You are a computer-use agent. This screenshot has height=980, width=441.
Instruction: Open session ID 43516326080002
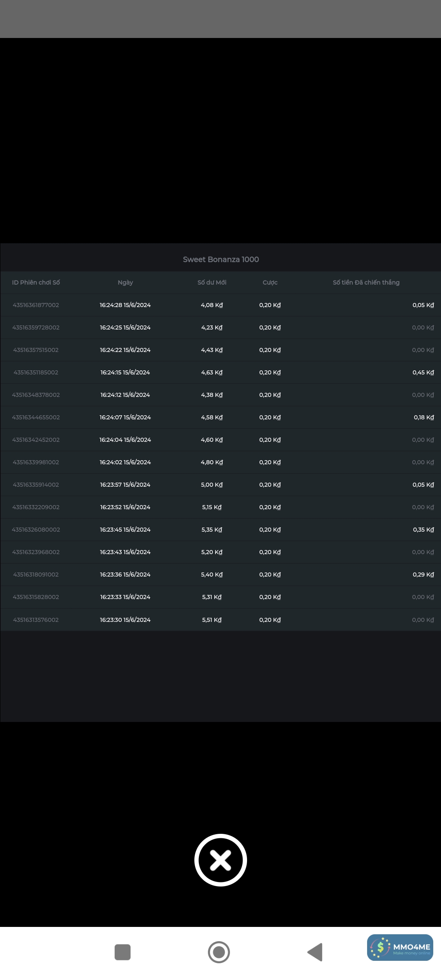click(36, 530)
